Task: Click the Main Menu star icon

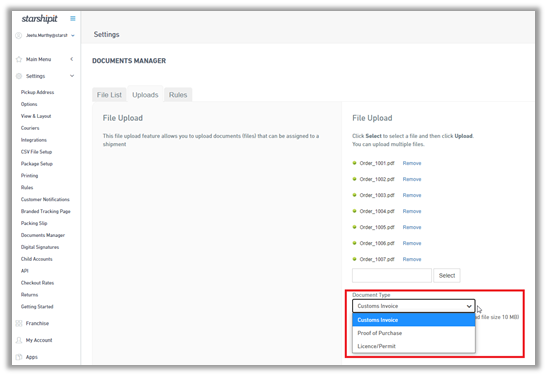Action: [19, 59]
